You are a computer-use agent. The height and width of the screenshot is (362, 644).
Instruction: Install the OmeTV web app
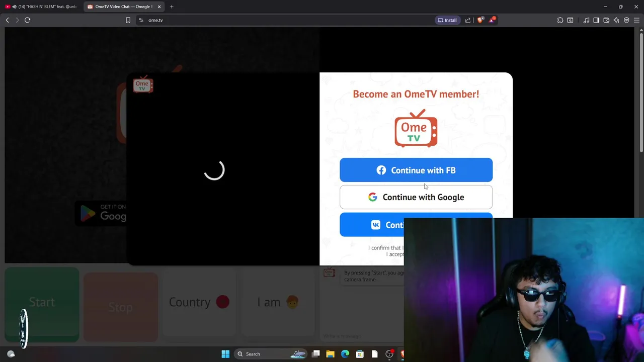[x=447, y=20]
